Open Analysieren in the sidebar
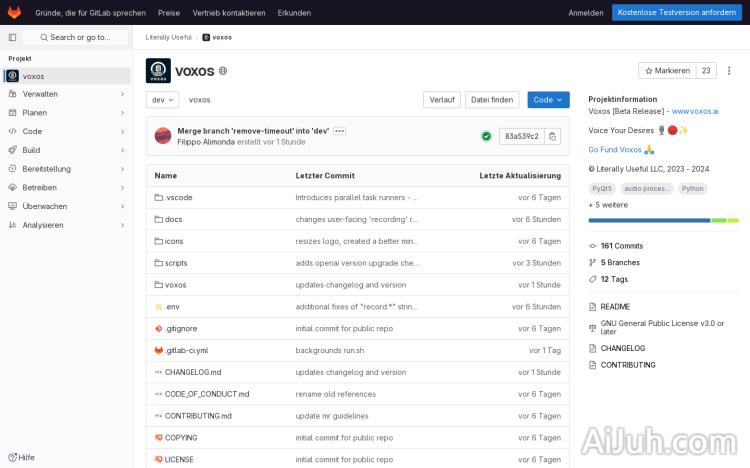750x468 pixels. (x=66, y=225)
